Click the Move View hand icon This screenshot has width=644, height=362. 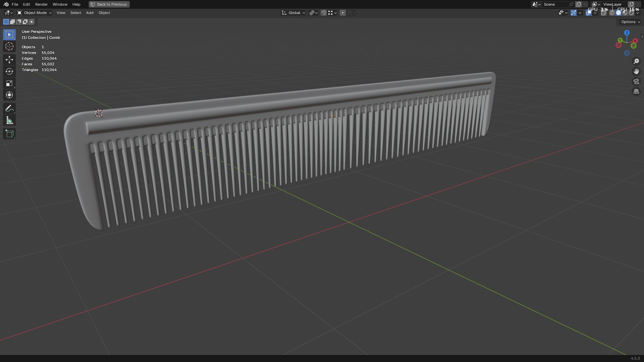pyautogui.click(x=636, y=71)
